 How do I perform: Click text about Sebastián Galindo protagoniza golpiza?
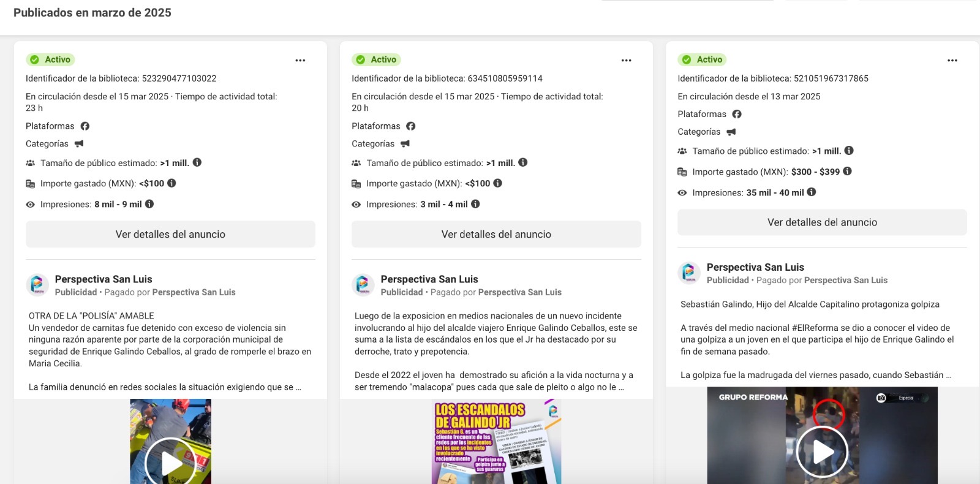coord(810,304)
